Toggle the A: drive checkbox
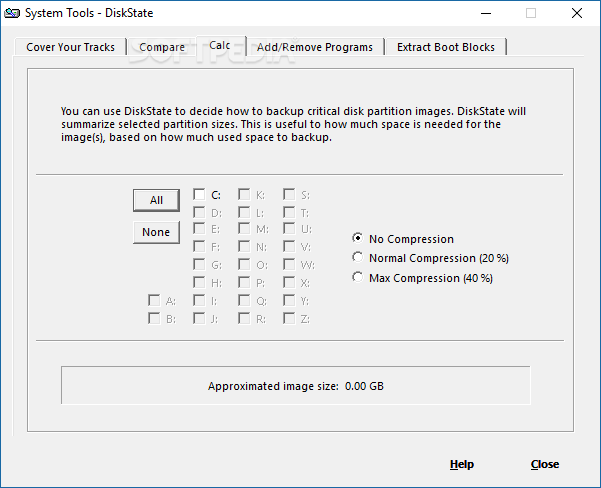Screen dimensions: 601x488 (154, 300)
